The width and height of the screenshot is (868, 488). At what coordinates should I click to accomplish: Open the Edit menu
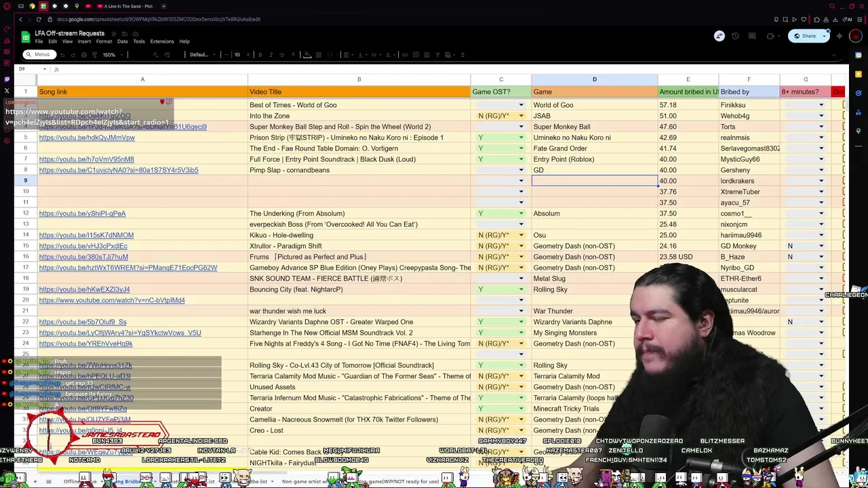tap(52, 41)
